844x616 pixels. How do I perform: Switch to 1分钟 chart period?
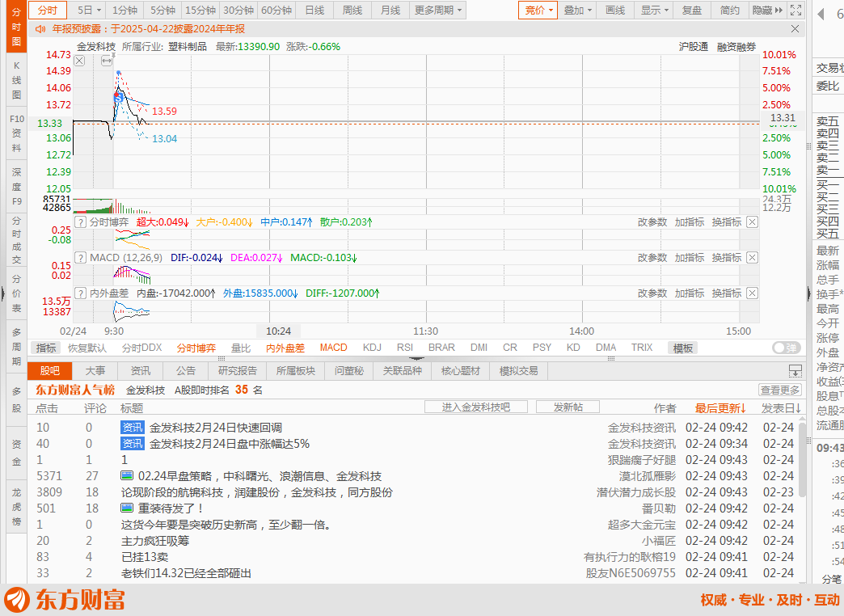[x=124, y=11]
